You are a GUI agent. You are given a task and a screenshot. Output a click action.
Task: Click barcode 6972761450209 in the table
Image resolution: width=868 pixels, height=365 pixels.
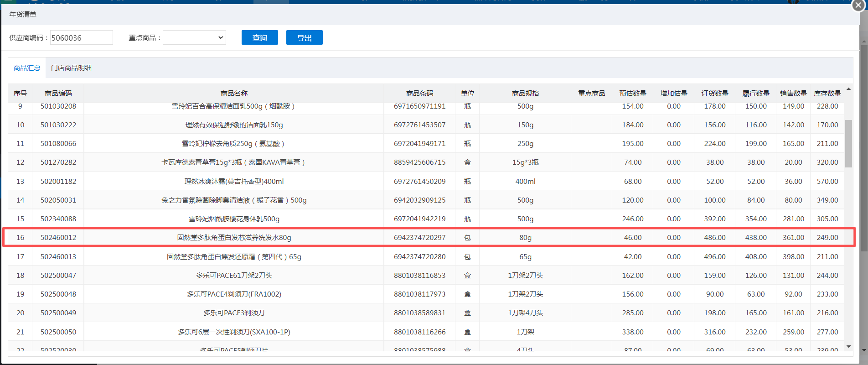pos(419,182)
